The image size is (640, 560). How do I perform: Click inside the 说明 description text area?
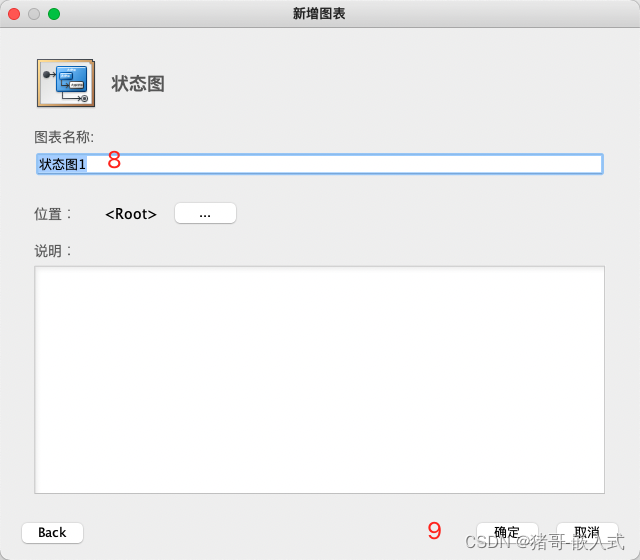click(x=319, y=380)
